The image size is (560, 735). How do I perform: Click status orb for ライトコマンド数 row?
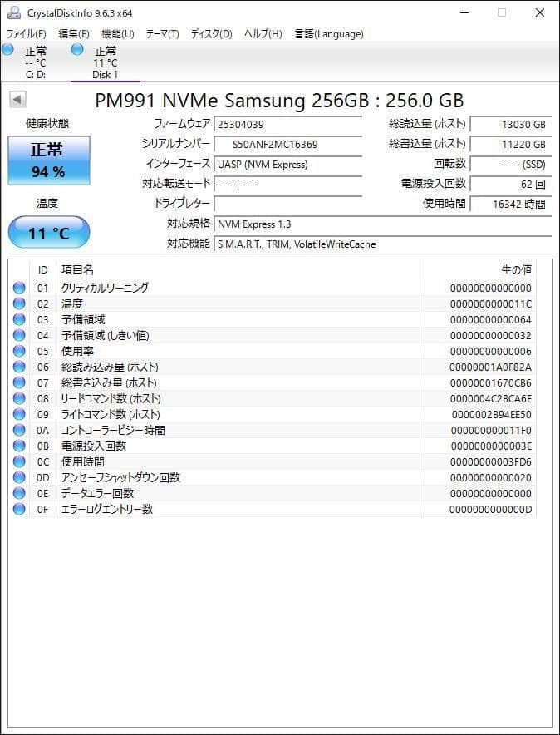point(19,414)
